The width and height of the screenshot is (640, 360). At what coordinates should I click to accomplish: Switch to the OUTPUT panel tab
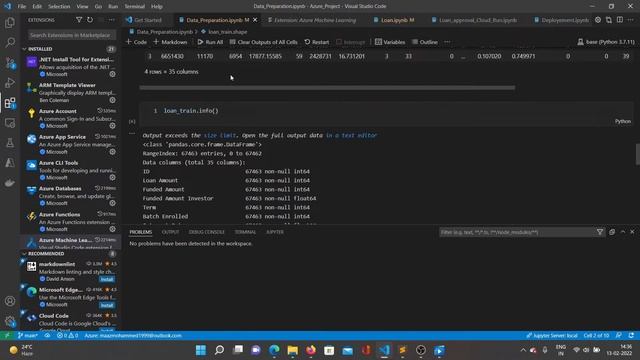(170, 232)
